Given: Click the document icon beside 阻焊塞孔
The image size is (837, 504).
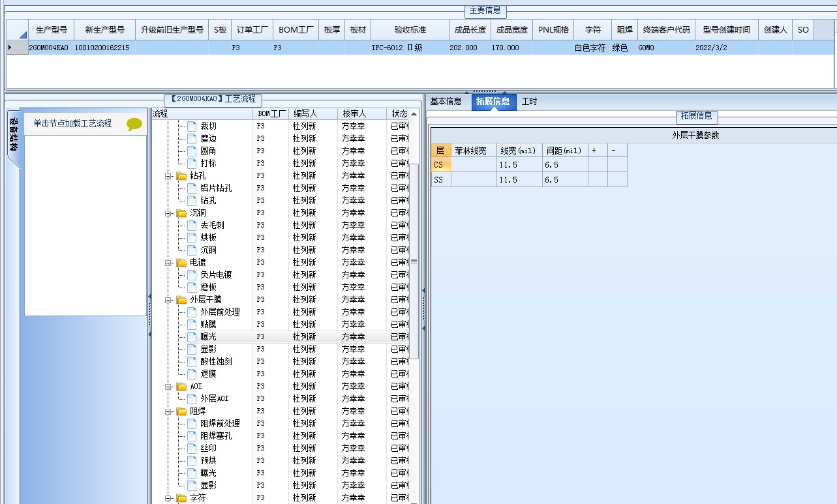Looking at the screenshot, I should pyautogui.click(x=192, y=436).
